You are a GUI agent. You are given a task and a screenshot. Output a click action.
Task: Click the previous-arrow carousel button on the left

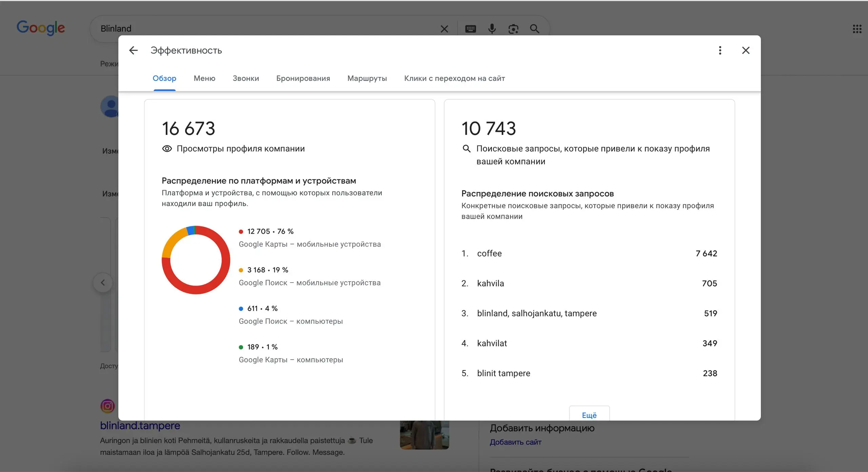click(x=103, y=283)
